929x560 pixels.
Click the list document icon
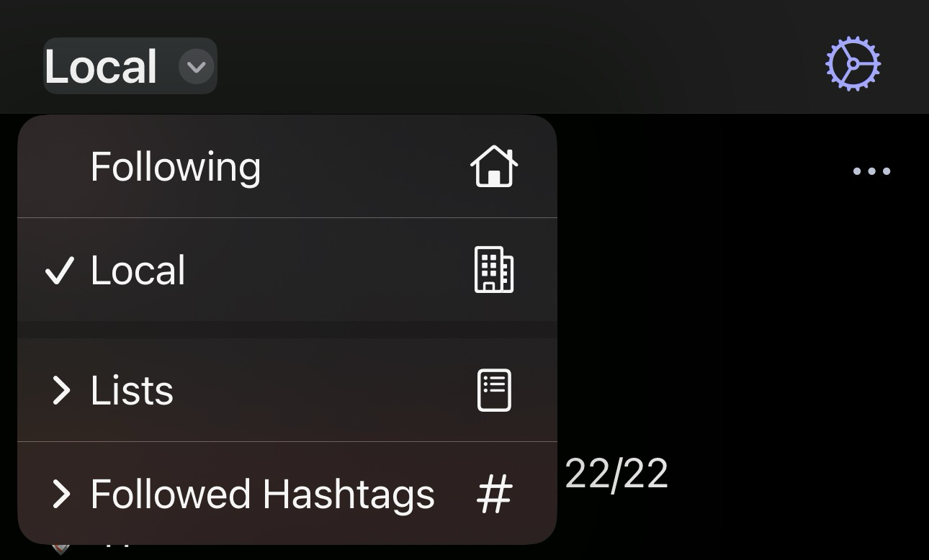coord(494,390)
